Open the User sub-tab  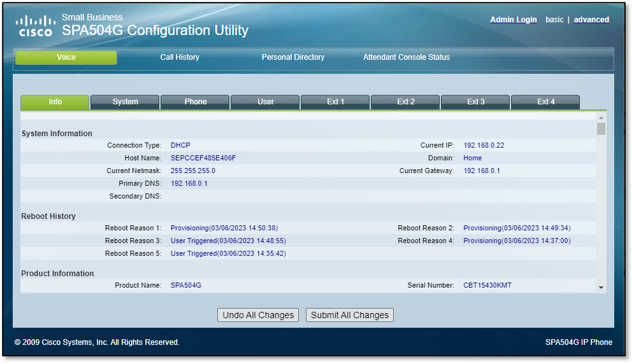pyautogui.click(x=265, y=102)
